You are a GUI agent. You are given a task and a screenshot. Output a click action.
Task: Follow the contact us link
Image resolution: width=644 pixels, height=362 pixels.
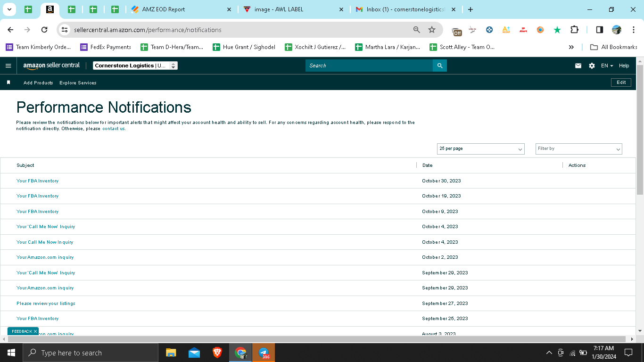click(x=114, y=129)
